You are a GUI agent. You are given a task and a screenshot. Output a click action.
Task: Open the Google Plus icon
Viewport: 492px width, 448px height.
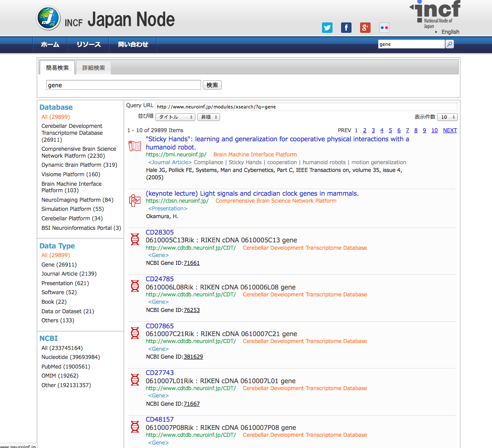(x=365, y=28)
